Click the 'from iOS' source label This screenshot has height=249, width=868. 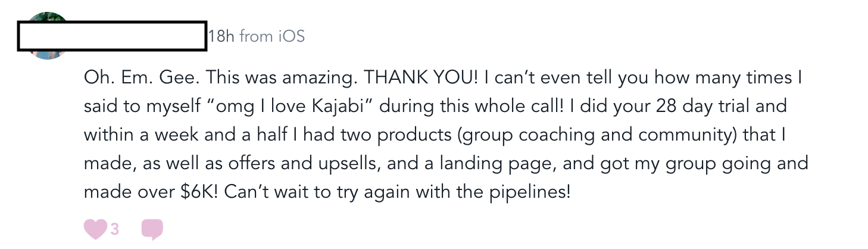click(x=272, y=37)
